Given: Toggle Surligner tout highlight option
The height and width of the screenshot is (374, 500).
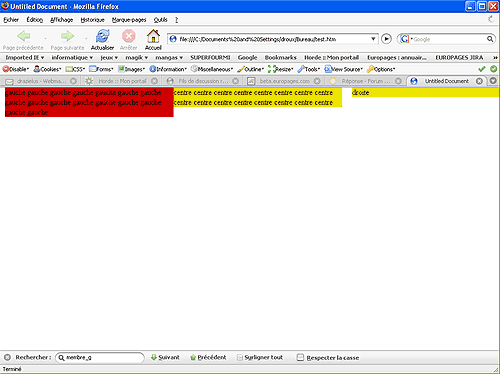Looking at the screenshot, I should [x=260, y=357].
